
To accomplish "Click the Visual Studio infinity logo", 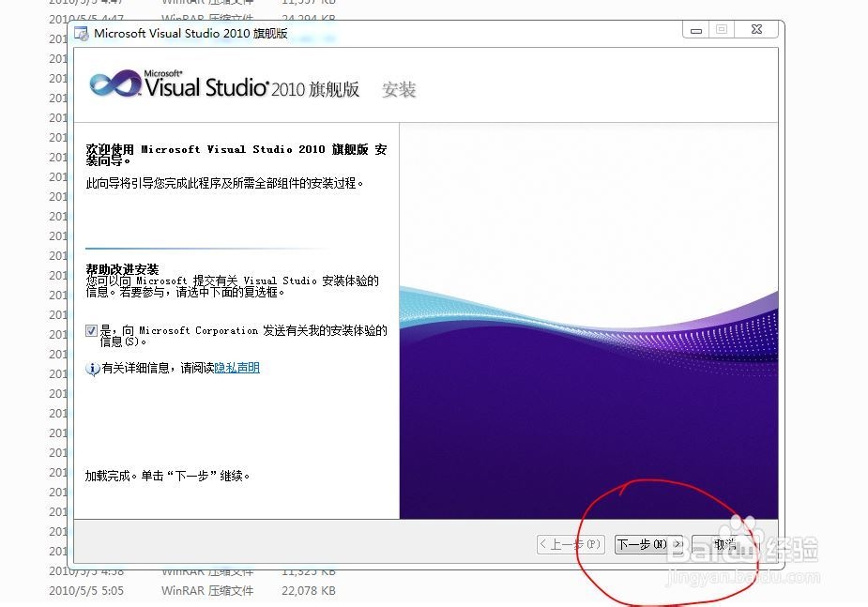I will [115, 84].
